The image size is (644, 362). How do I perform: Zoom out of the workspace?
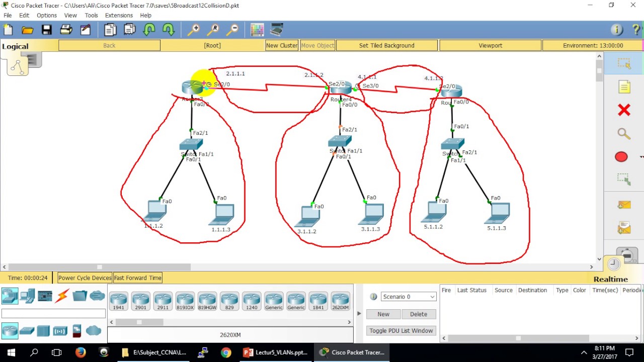click(232, 30)
